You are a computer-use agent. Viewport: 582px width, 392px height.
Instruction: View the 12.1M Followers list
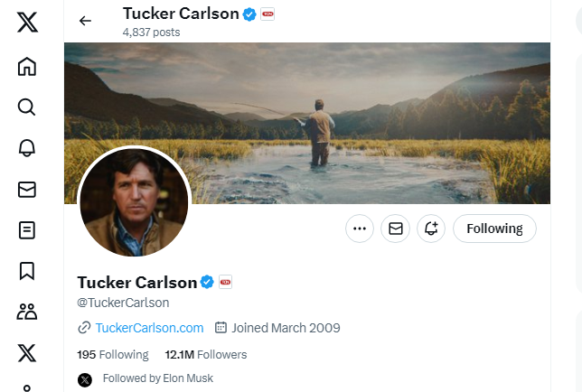[206, 355]
